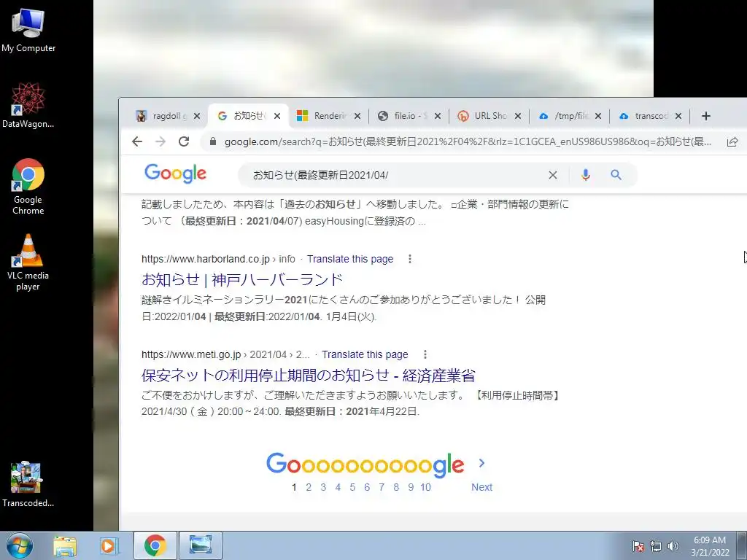Open the DataWagon desktop shortcut
Screen dimensions: 747x560
tap(28, 105)
